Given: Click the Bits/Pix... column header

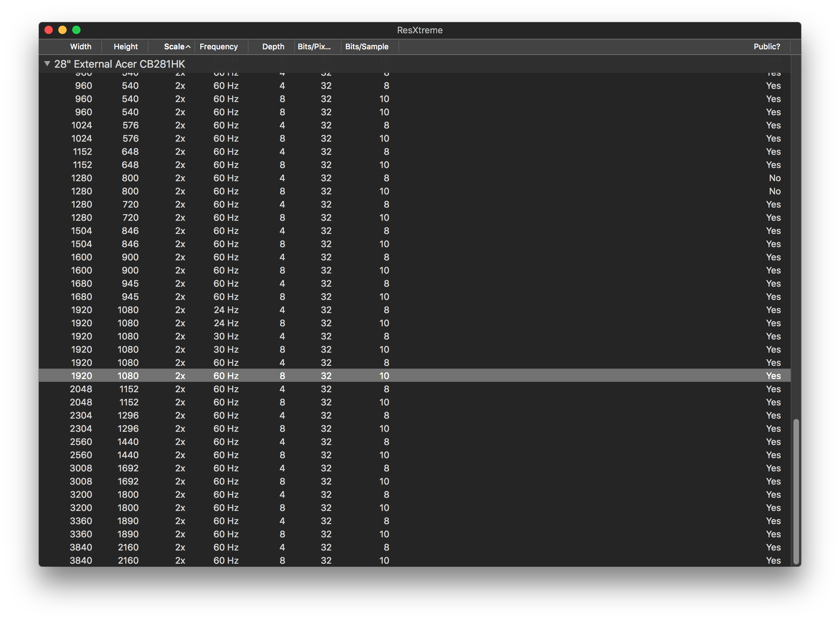Looking at the screenshot, I should pyautogui.click(x=314, y=47).
